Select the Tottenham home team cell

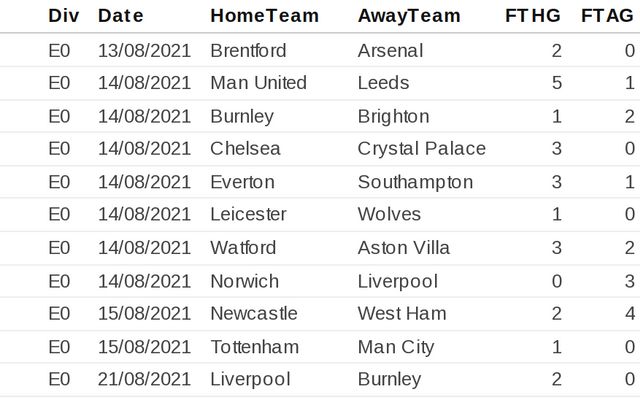click(x=254, y=346)
